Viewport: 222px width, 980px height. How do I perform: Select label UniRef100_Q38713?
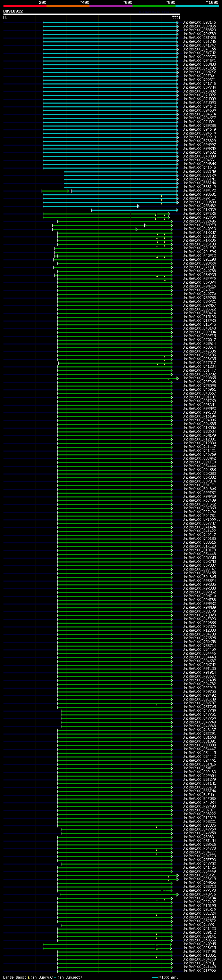[199, 886]
